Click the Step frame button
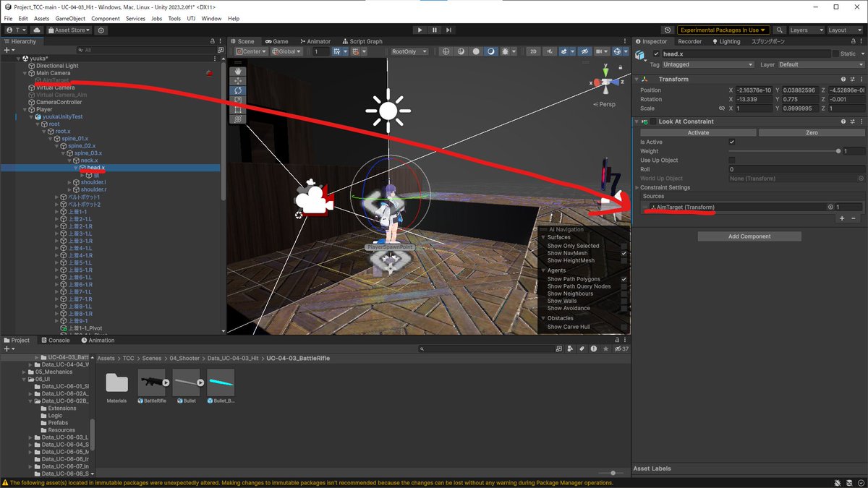The image size is (868, 488). (449, 30)
